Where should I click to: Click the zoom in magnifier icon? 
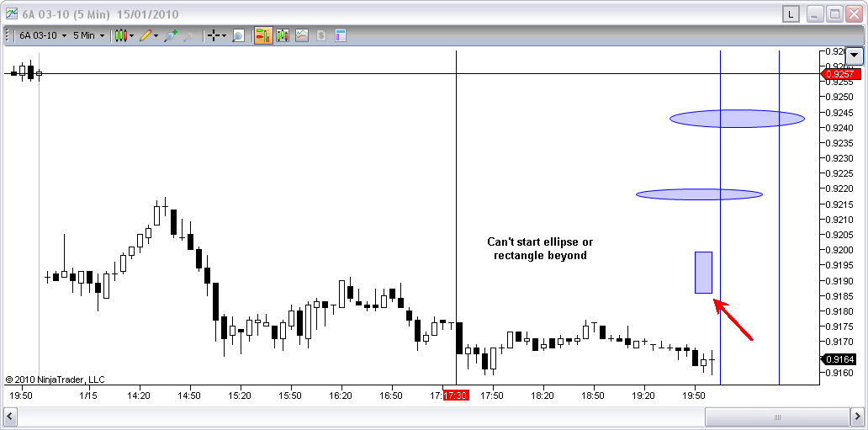tap(171, 35)
